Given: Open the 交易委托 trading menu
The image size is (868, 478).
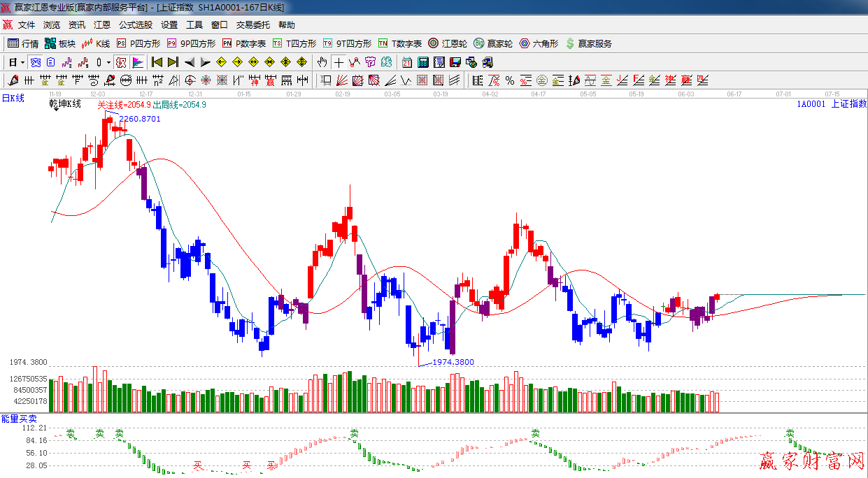Looking at the screenshot, I should point(252,24).
